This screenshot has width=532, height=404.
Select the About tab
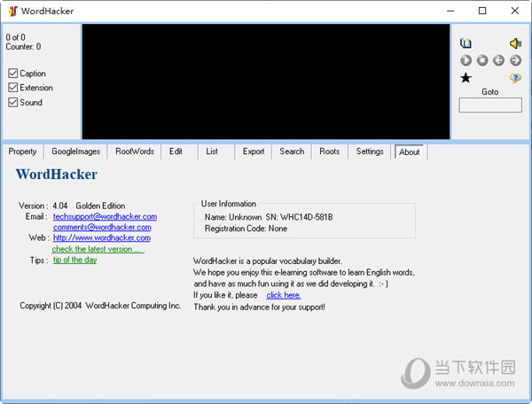pyautogui.click(x=409, y=151)
